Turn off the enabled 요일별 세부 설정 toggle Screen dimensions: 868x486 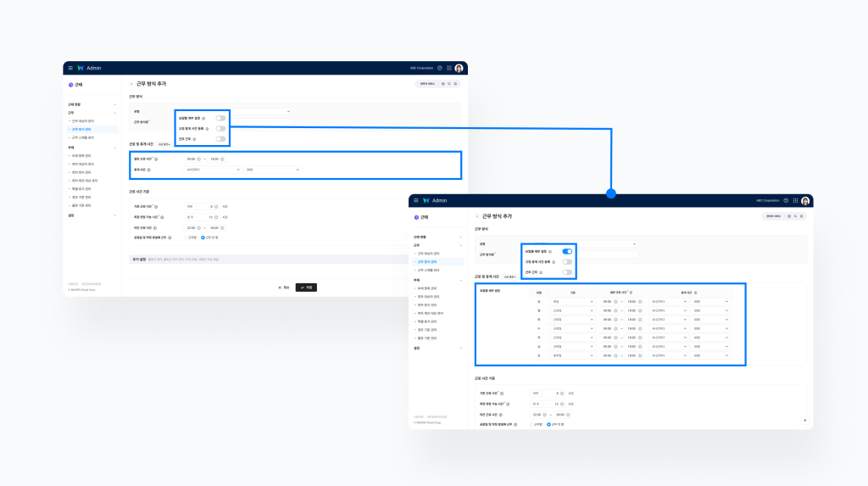(567, 251)
